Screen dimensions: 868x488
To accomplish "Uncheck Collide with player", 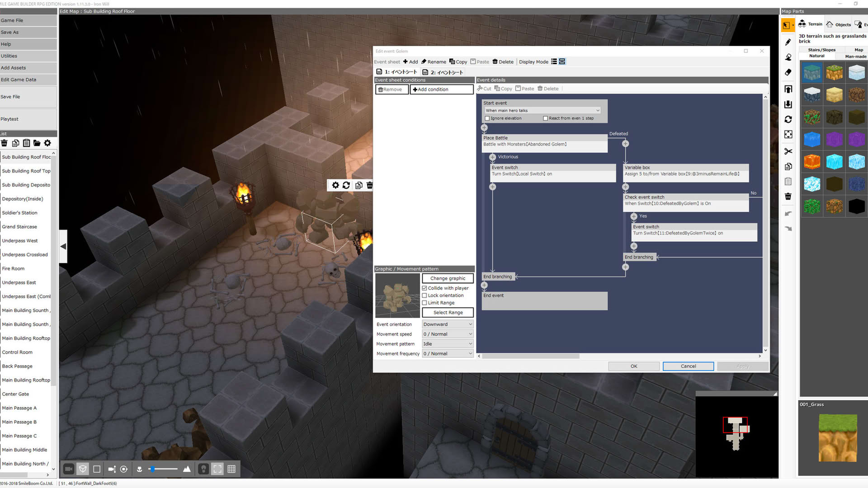I will coord(425,288).
